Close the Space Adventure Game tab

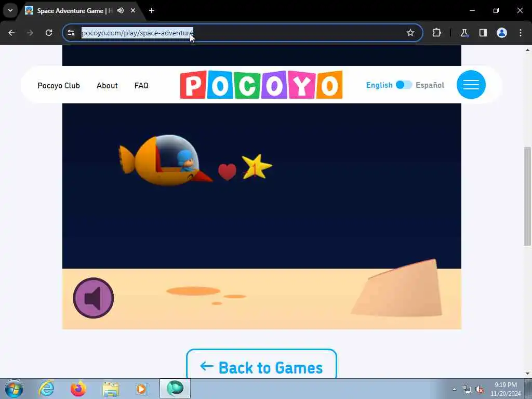click(x=133, y=10)
